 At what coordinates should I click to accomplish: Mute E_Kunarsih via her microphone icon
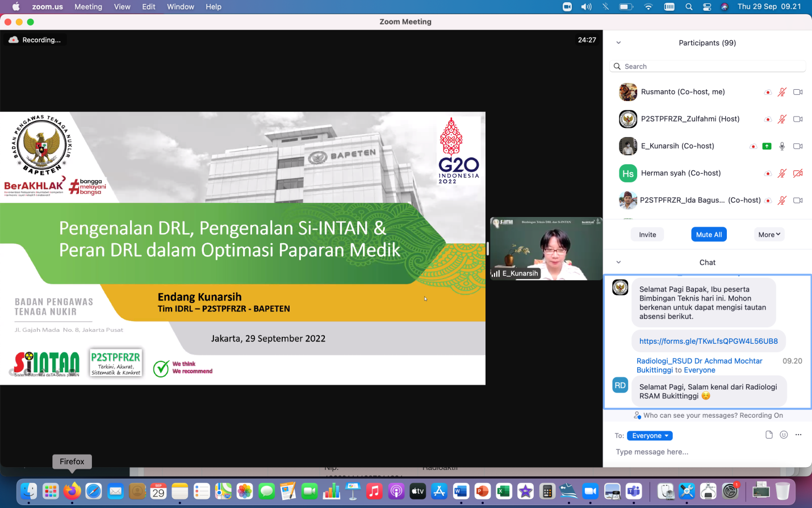[x=782, y=146]
